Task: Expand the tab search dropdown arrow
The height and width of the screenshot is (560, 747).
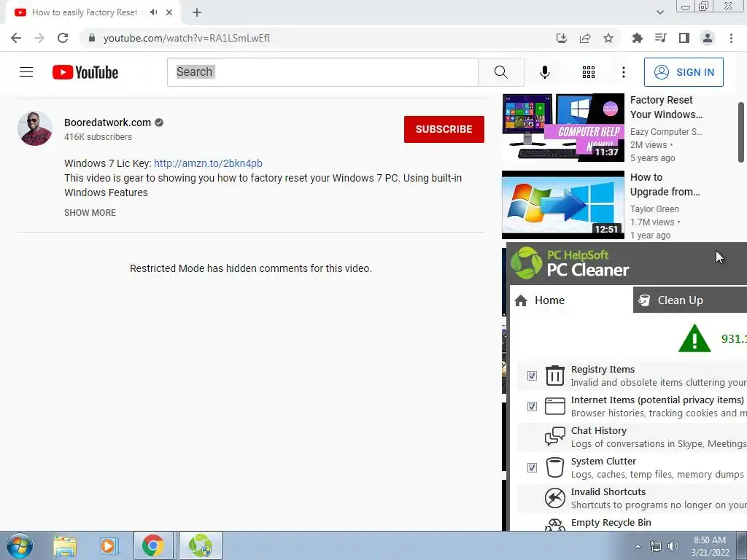Action: pyautogui.click(x=659, y=12)
